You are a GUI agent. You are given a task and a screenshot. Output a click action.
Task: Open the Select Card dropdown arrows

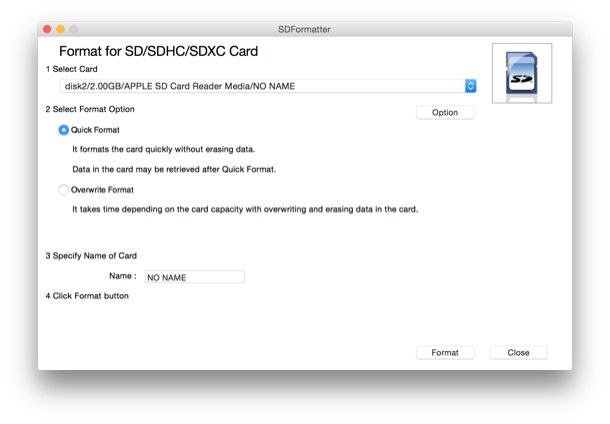click(x=470, y=86)
